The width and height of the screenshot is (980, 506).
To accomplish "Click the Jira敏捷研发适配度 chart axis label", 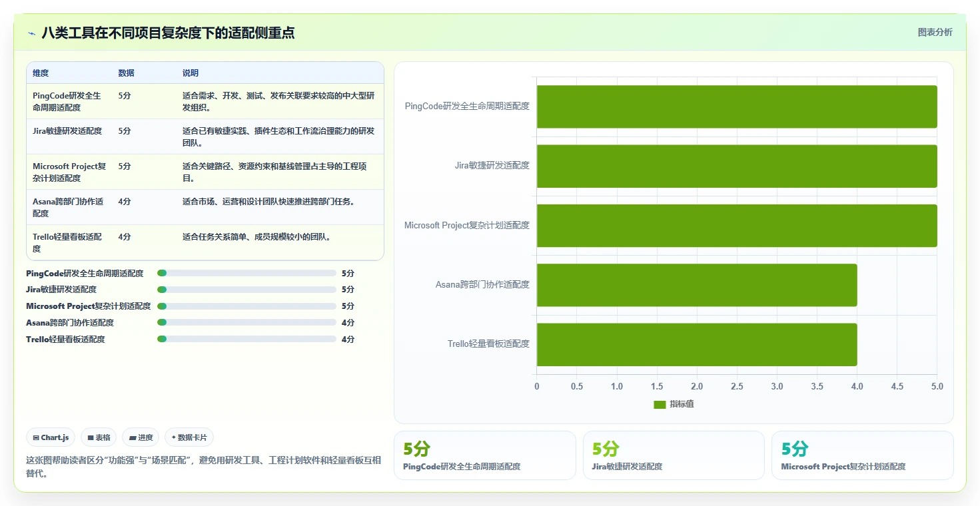I will tap(492, 165).
